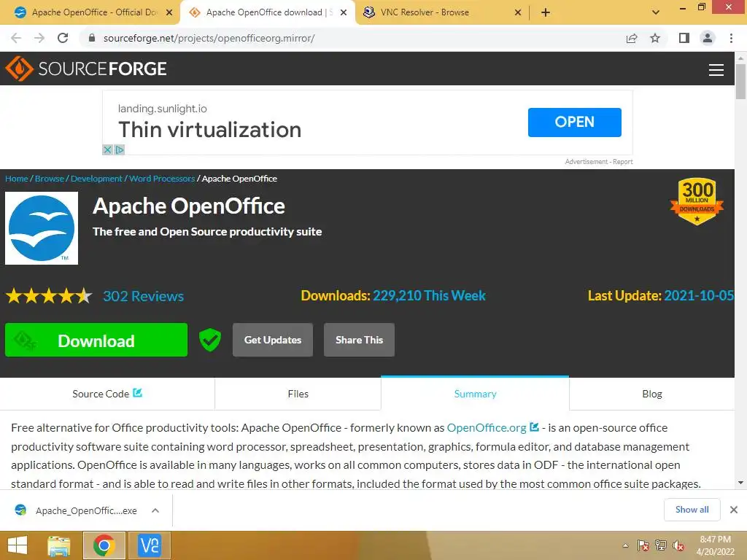Open the Windows Start button
The image size is (747, 560).
pyautogui.click(x=18, y=545)
